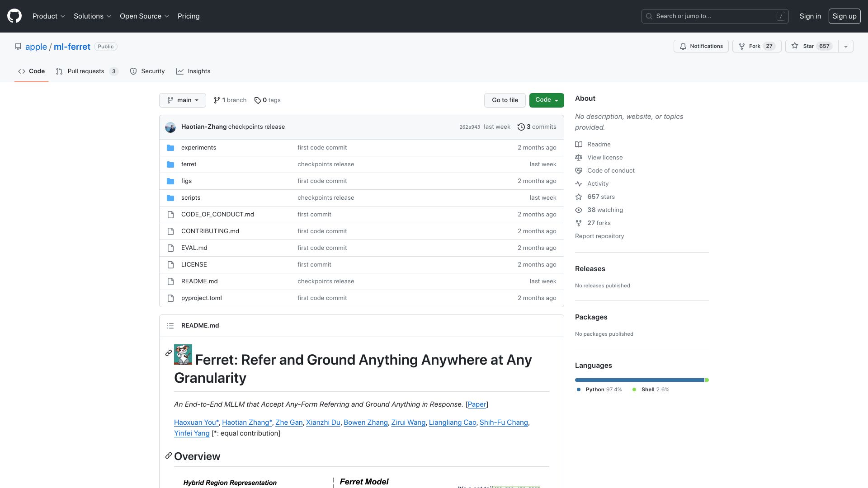Screen dimensions: 868x488
Task: Click the Python language bar segment
Action: click(639, 380)
